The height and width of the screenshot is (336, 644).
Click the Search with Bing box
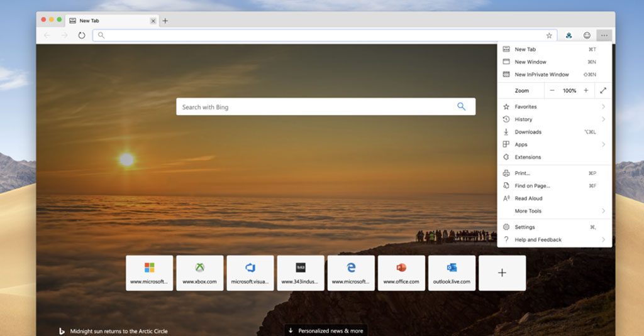tap(326, 107)
